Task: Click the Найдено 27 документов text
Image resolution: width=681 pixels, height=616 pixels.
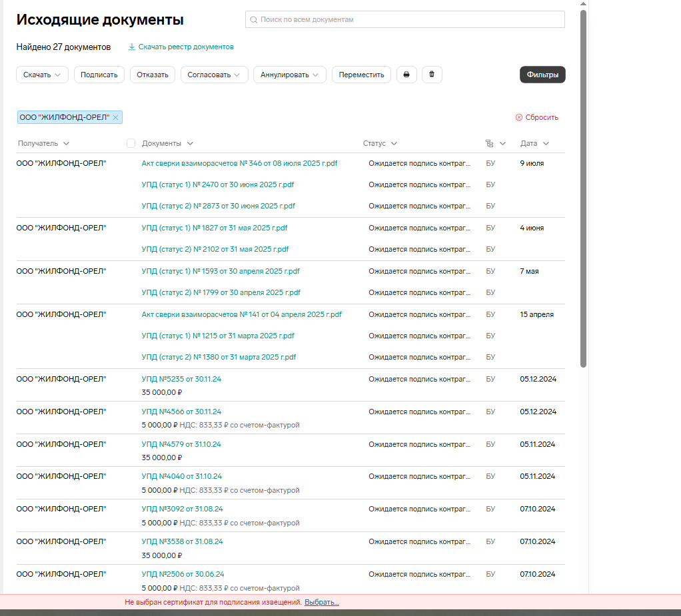Action: tap(63, 47)
